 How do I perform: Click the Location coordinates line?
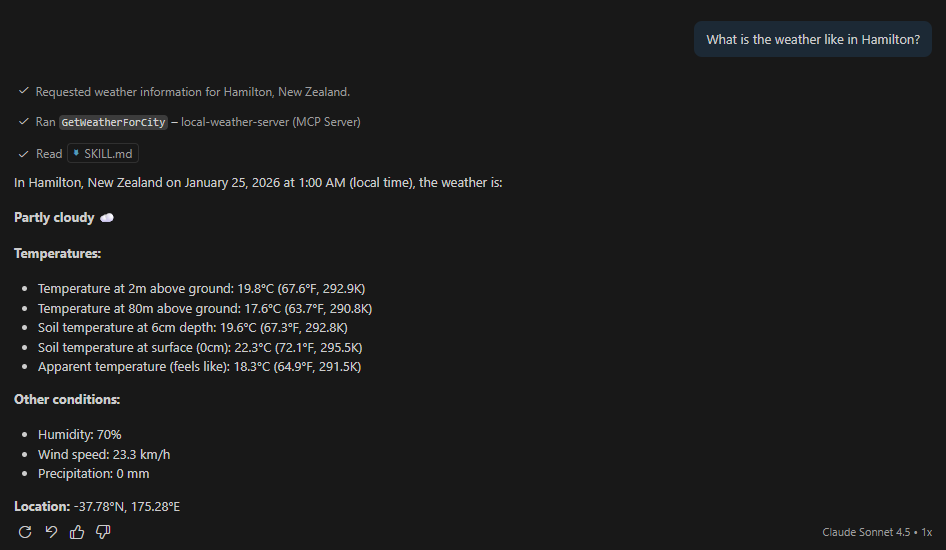pos(97,507)
